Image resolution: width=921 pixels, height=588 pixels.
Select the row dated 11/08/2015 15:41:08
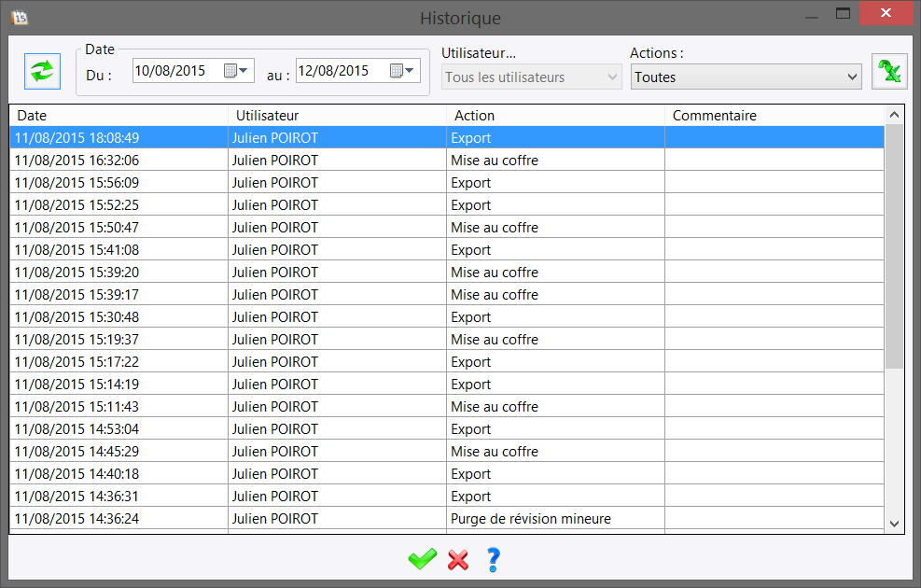coord(447,249)
